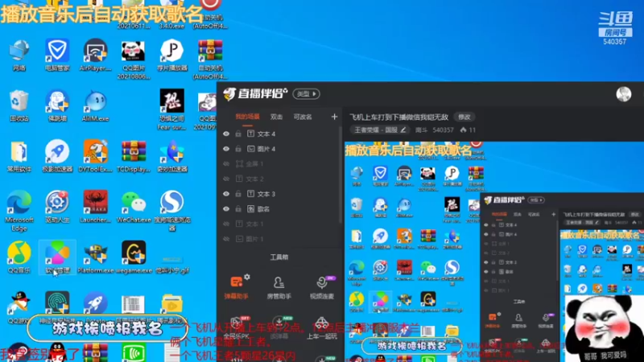This screenshot has width=644, height=362.
Task: Select the 荐片播放器 desktop shortcut
Action: 172,56
